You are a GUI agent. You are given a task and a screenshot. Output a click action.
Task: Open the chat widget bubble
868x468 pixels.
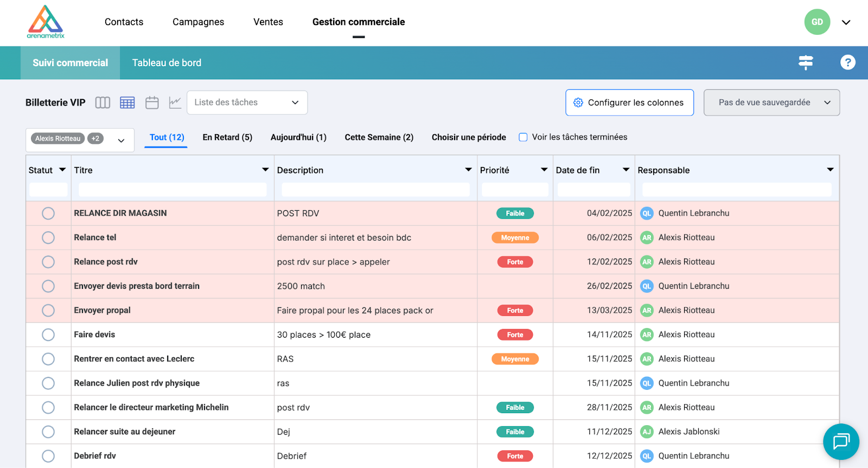[841, 441]
